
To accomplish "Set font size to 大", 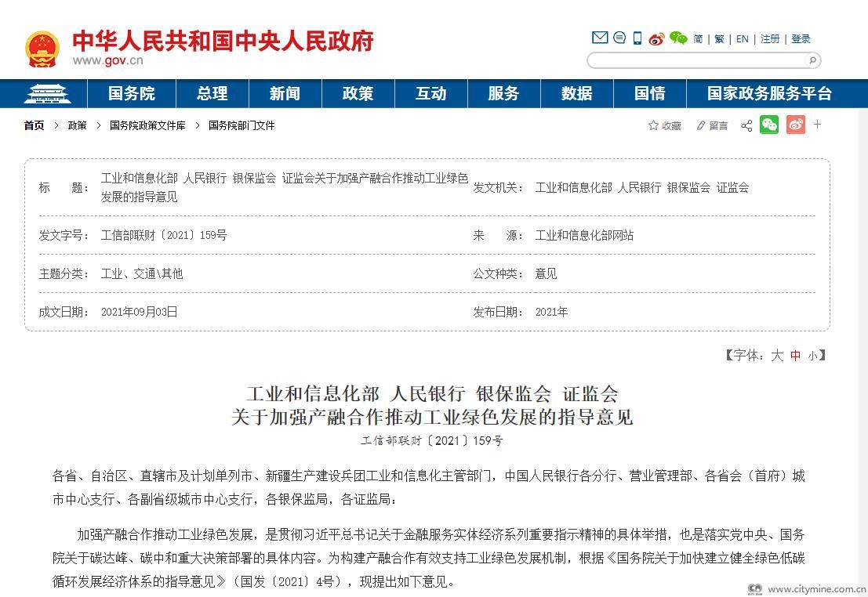I will [x=776, y=355].
